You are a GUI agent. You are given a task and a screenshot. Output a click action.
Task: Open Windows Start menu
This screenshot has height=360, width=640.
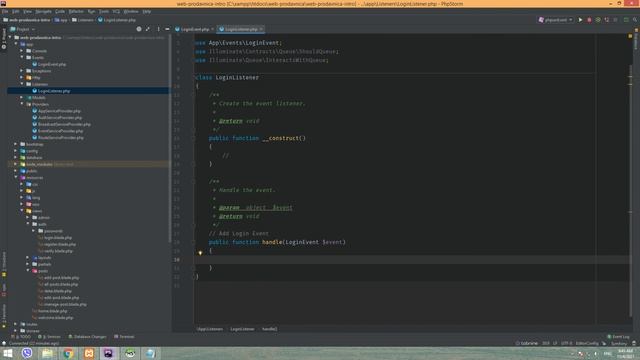coord(8,353)
